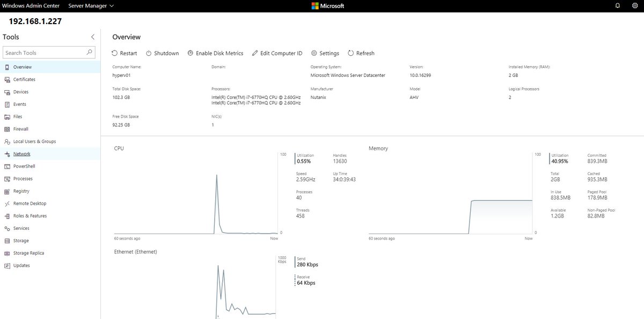Click computer name hyperv01
This screenshot has height=319, width=644.
pyautogui.click(x=121, y=75)
